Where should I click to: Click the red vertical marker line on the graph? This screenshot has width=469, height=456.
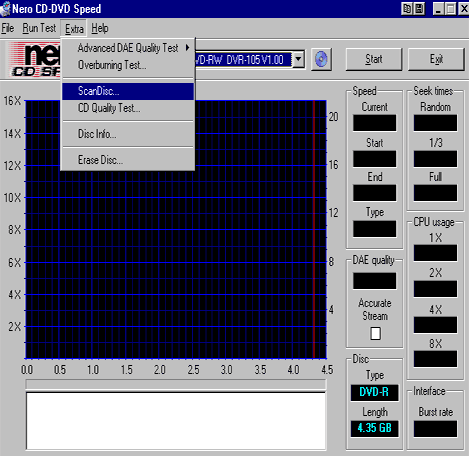pyautogui.click(x=314, y=229)
